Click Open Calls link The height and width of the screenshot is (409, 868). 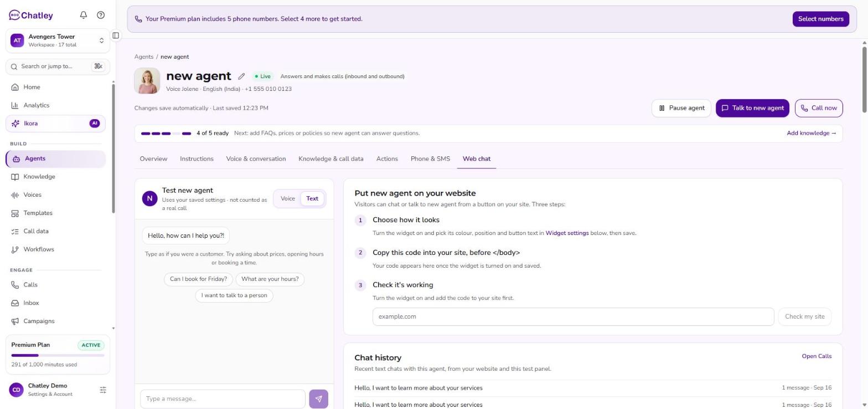click(817, 356)
